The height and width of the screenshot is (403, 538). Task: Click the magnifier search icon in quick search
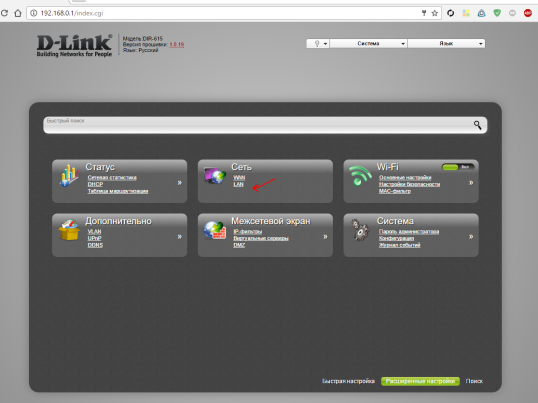(x=477, y=125)
